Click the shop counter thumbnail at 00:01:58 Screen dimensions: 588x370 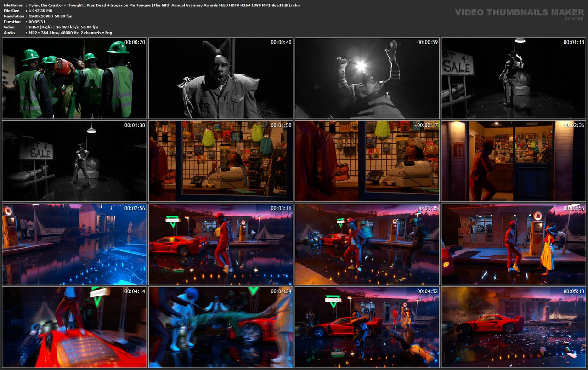tap(221, 161)
